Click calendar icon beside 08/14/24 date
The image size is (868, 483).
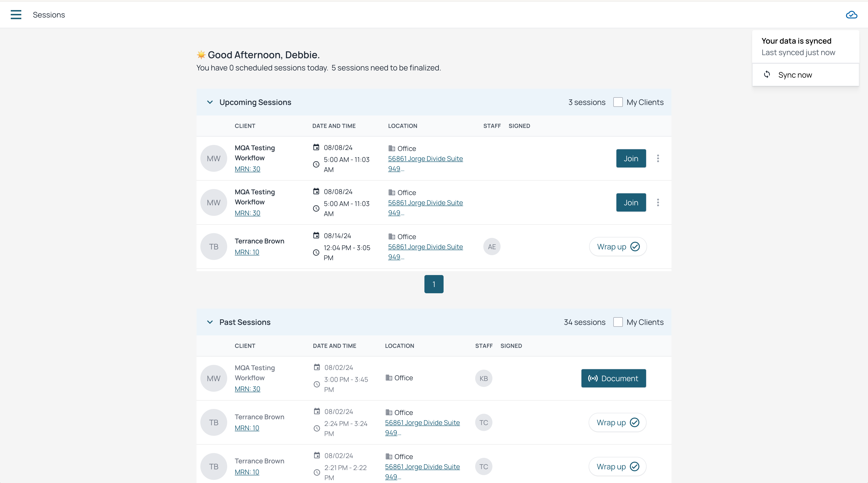click(x=316, y=236)
